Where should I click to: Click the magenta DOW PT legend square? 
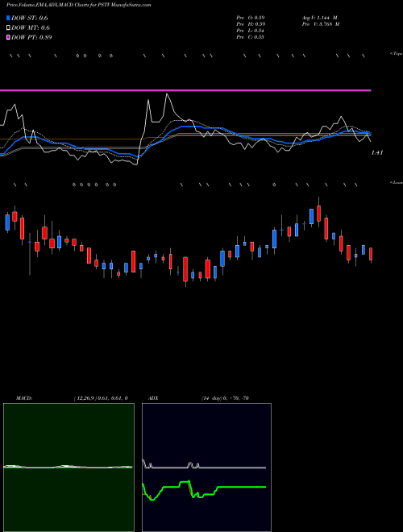point(9,37)
